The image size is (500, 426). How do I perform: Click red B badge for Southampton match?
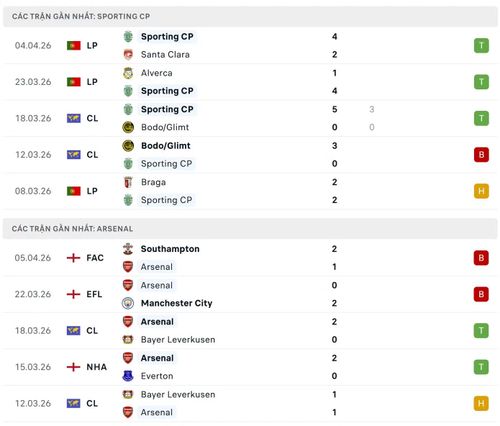[x=481, y=258]
